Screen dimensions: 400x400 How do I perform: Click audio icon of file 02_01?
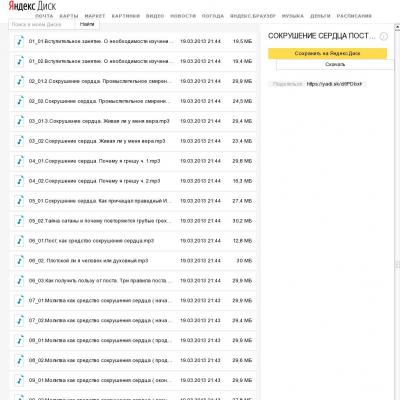click(20, 81)
